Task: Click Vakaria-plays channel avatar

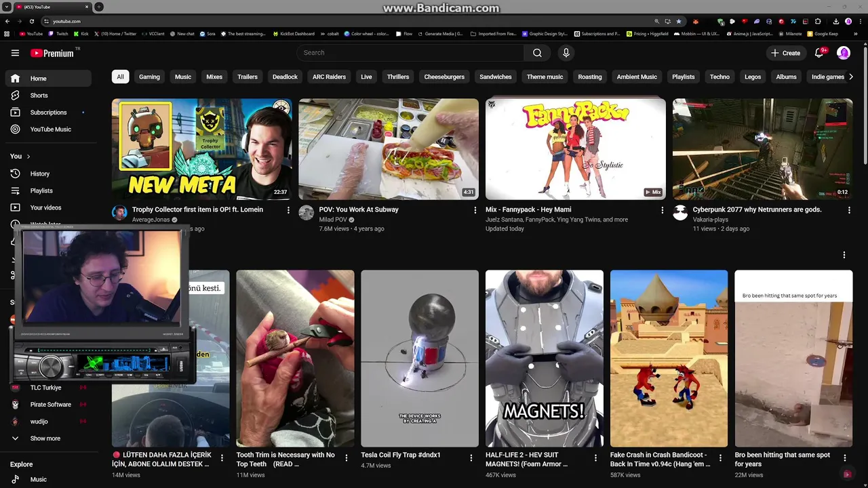Action: click(680, 213)
